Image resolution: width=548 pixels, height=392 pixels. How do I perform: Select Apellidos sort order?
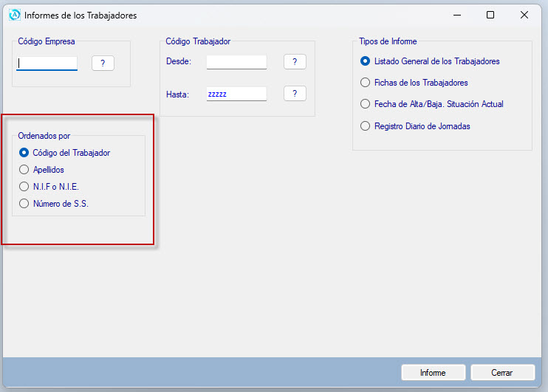pyautogui.click(x=24, y=170)
